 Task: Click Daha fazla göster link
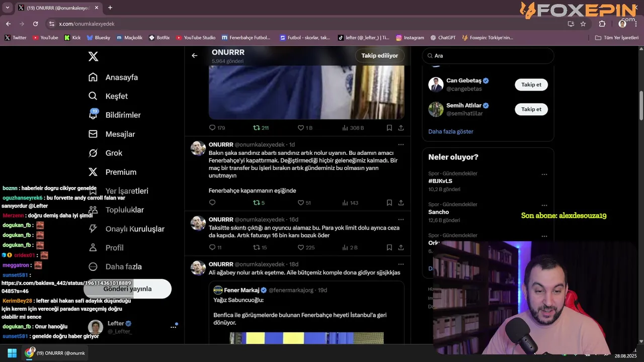[451, 132]
